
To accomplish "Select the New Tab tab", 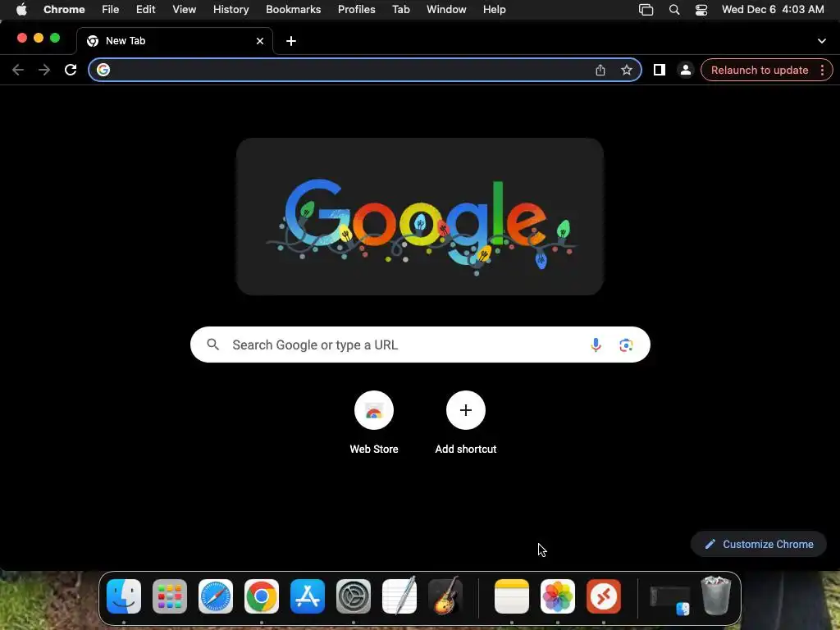I will (x=175, y=41).
